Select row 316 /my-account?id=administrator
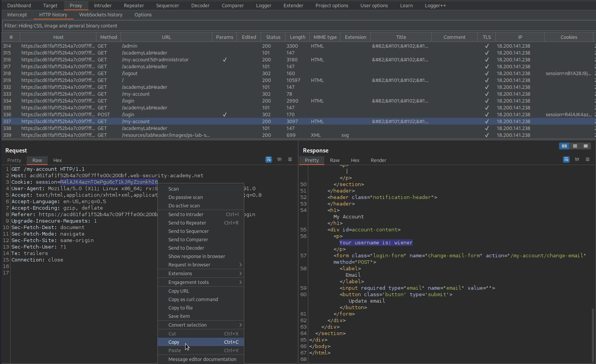Image resolution: width=596 pixels, height=364 pixels. pyautogui.click(x=299, y=59)
